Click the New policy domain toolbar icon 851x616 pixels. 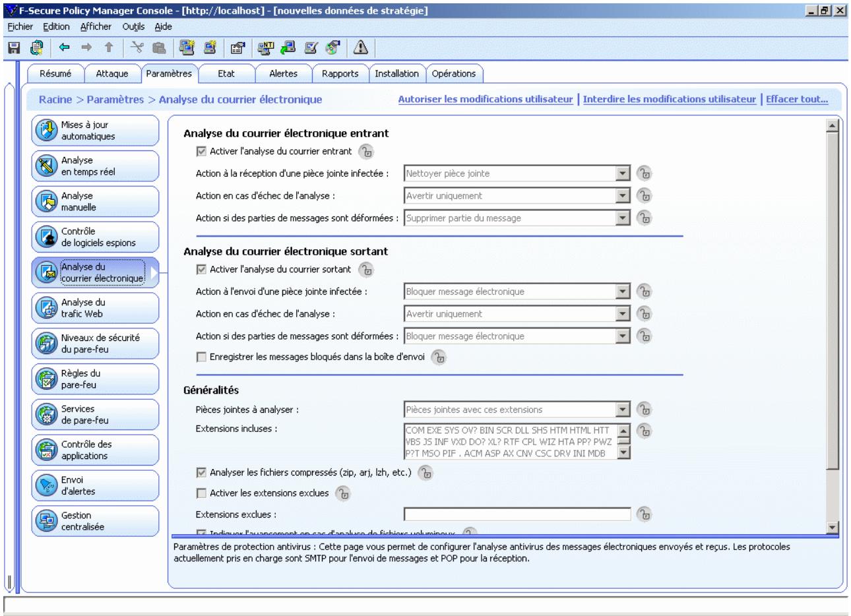186,47
